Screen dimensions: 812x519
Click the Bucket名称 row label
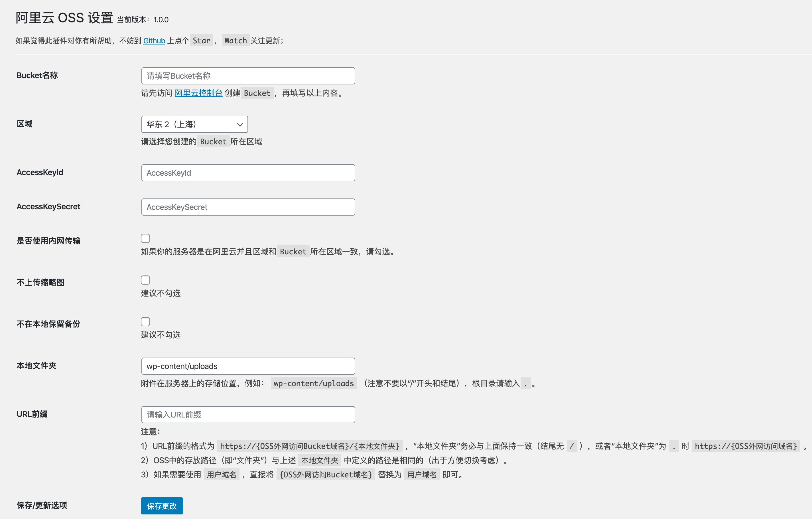pyautogui.click(x=37, y=76)
